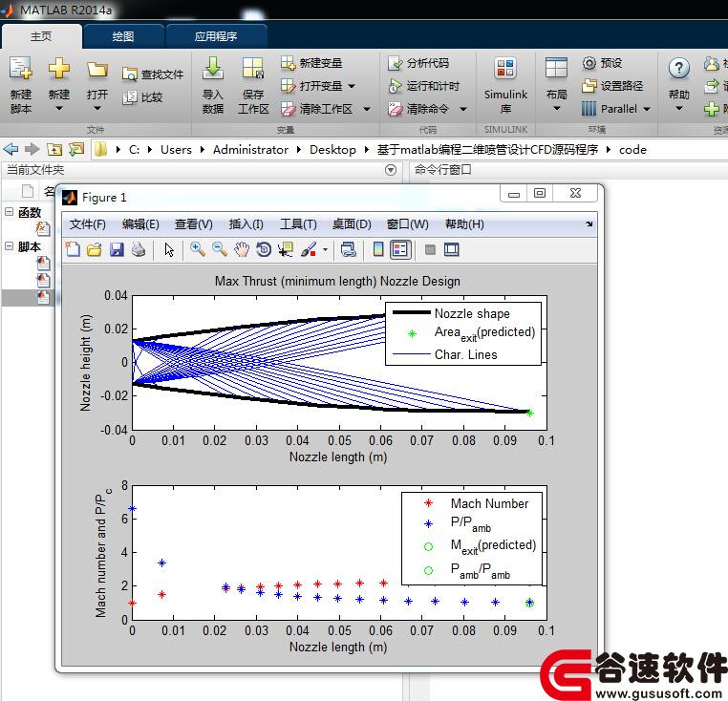Click Save Figure floppy icon
728x701 pixels.
[x=117, y=250]
